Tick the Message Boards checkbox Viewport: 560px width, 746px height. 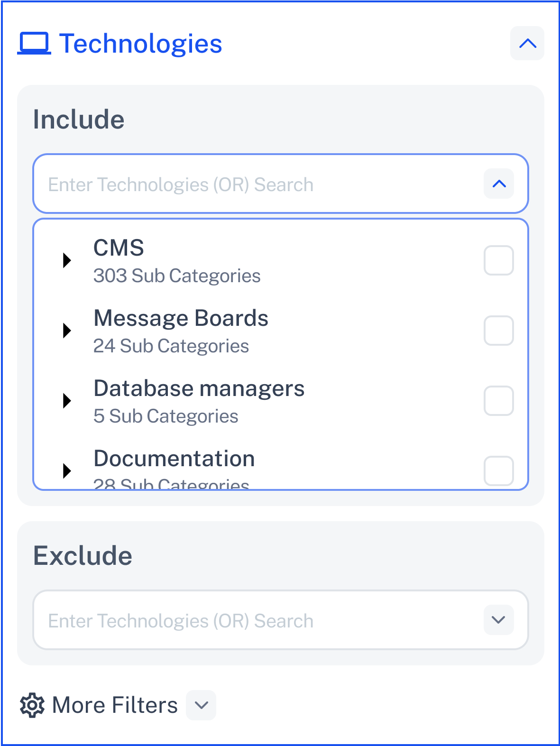[x=499, y=331]
